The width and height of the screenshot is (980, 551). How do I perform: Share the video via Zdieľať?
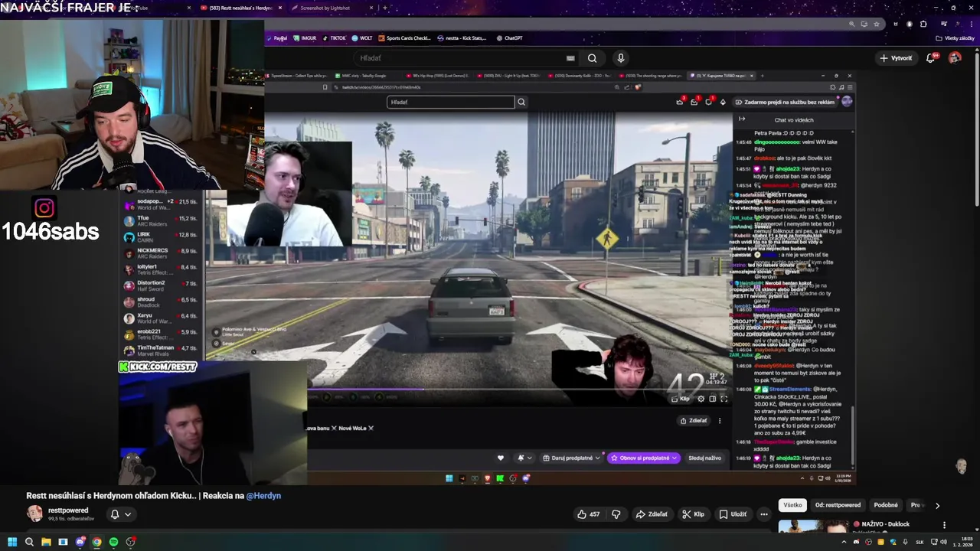tap(652, 514)
